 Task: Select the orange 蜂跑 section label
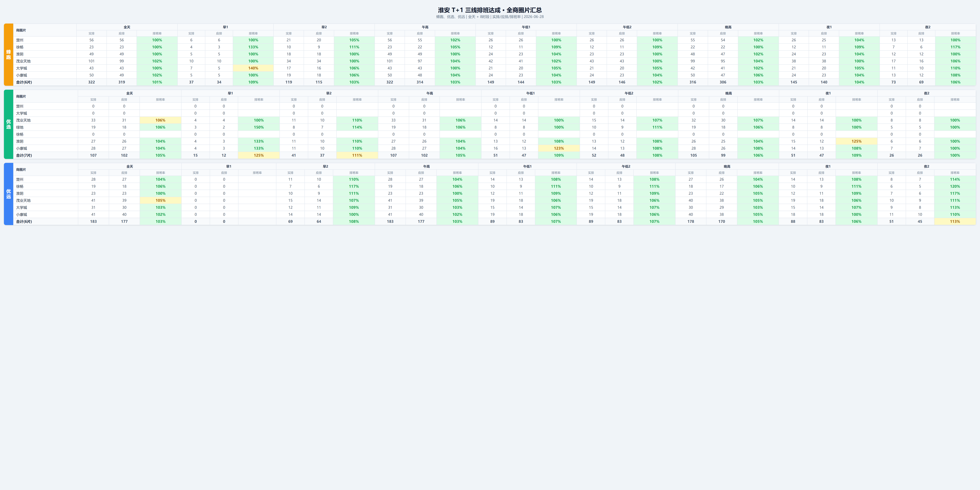click(8, 54)
